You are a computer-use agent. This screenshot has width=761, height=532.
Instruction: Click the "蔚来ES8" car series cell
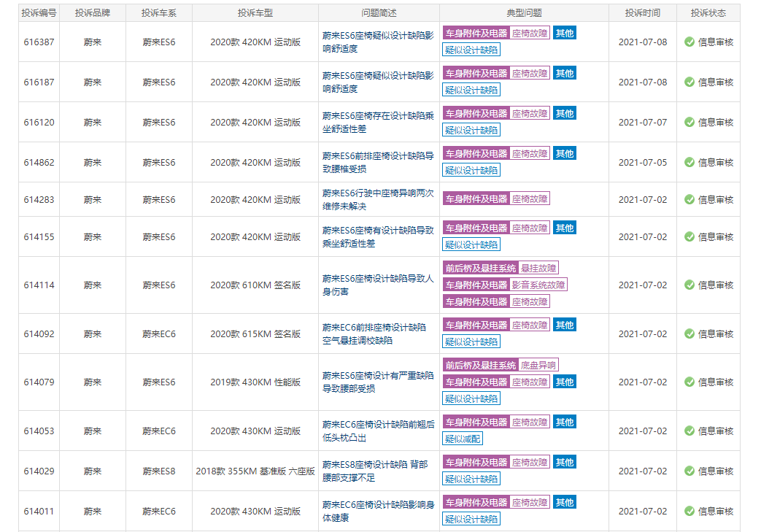pos(159,471)
